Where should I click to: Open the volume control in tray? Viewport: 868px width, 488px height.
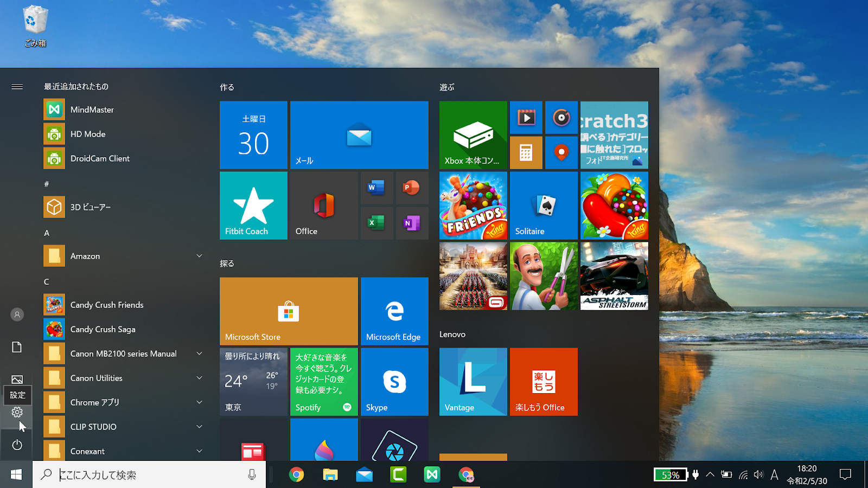pos(758,474)
